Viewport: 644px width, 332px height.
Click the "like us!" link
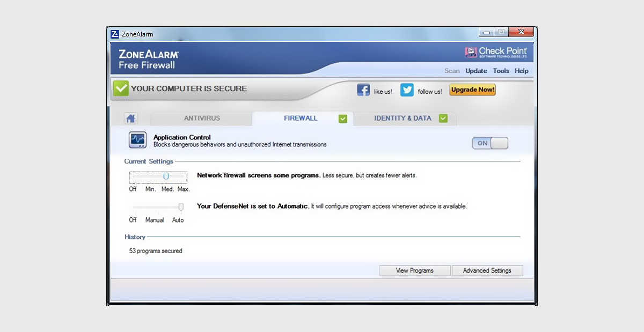click(383, 92)
